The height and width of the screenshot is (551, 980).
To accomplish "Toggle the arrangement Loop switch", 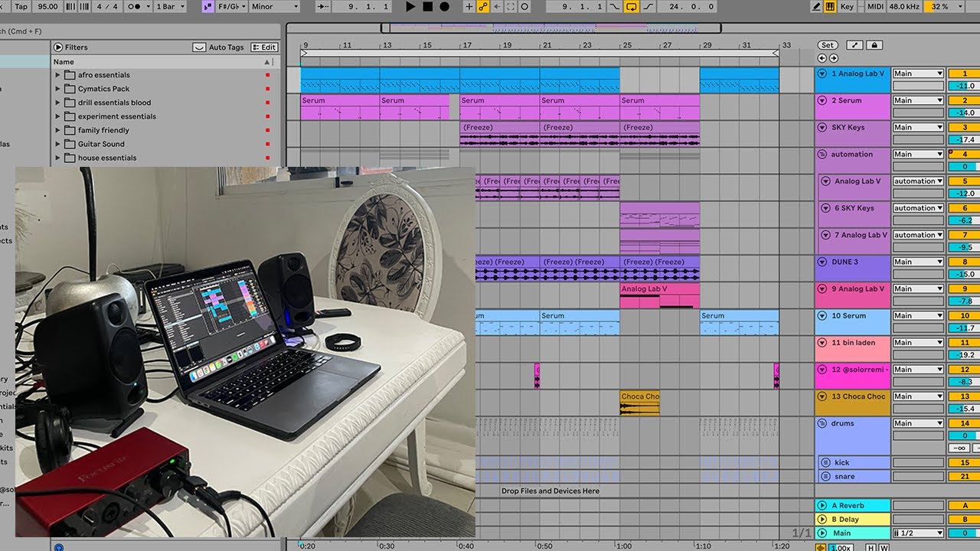I will 632,6.
